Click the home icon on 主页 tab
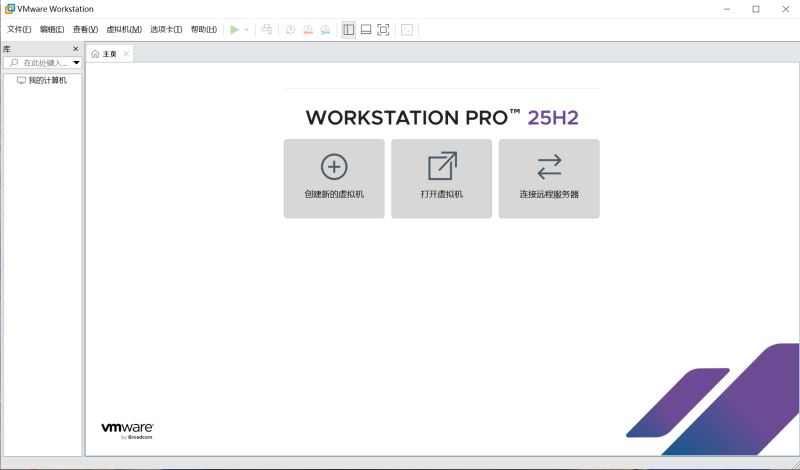Image resolution: width=800 pixels, height=470 pixels. [x=95, y=54]
